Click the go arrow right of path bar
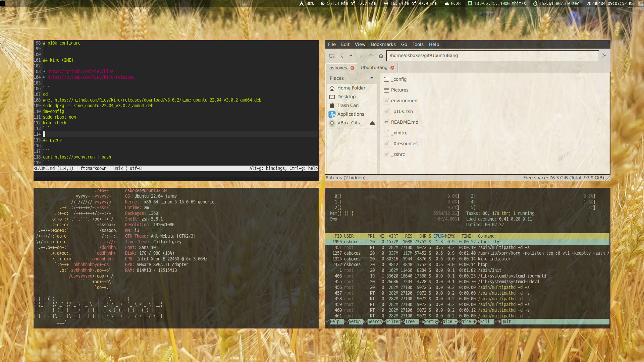The image size is (644, 362). [604, 56]
